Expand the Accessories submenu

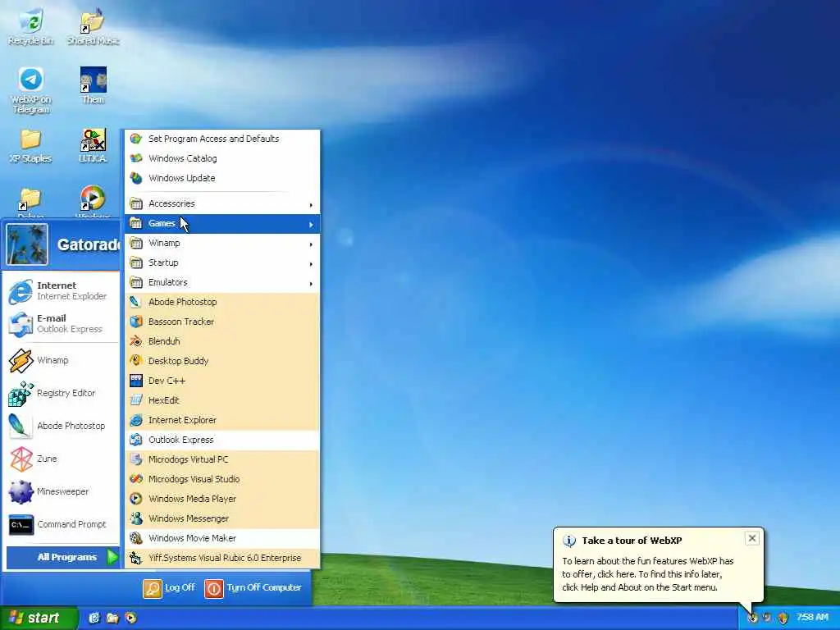click(222, 203)
